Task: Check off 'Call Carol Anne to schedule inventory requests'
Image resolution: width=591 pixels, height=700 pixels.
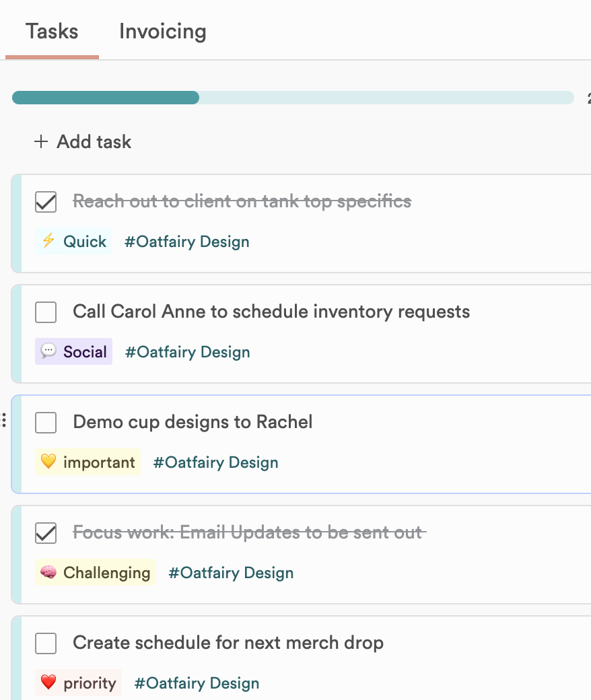Action: click(x=46, y=312)
